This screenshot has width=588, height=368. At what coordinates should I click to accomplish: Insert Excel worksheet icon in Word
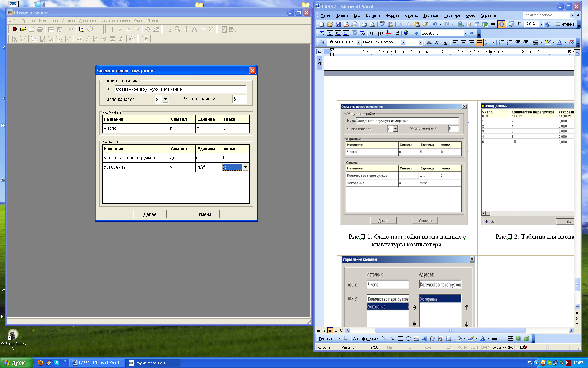click(485, 24)
